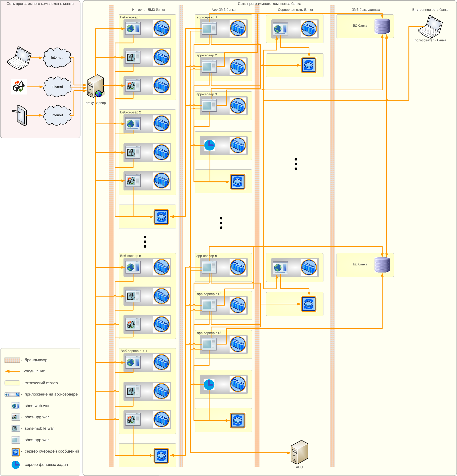Click the приложение на app-сервере legend icon

point(12,394)
